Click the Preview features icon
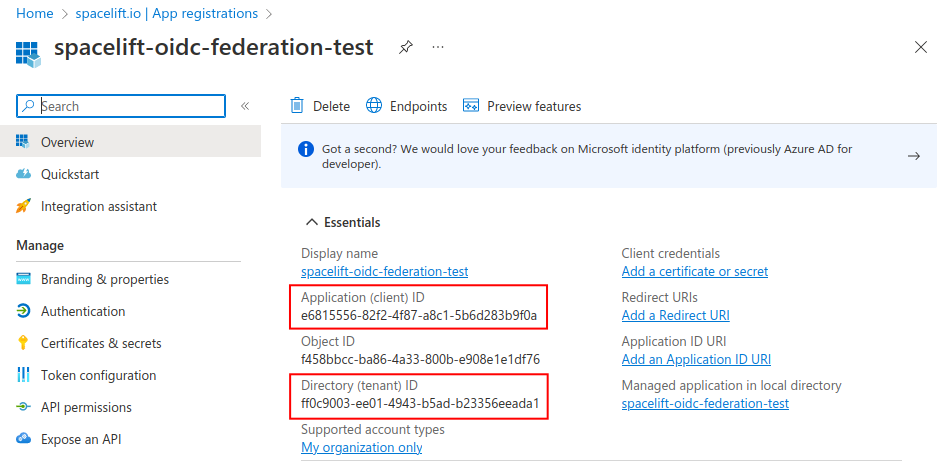The height and width of the screenshot is (461, 939). coord(471,106)
